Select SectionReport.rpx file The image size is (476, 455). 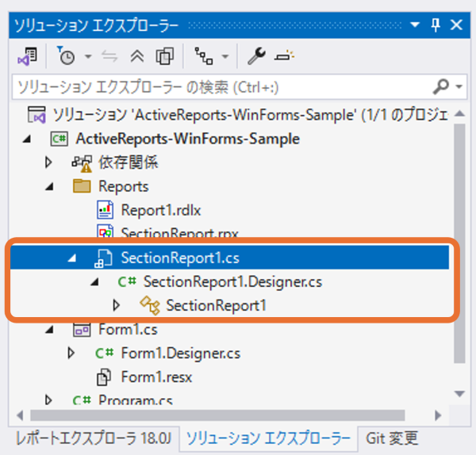(180, 231)
